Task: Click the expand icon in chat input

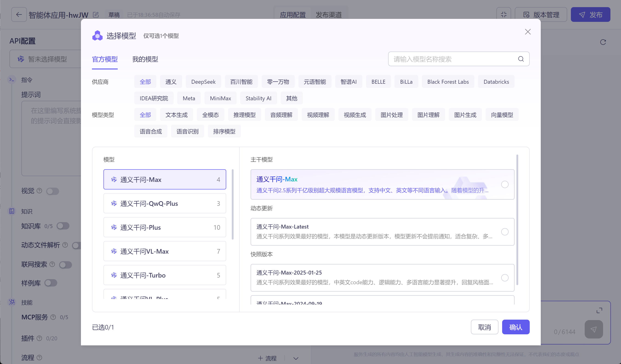Action: [599, 310]
